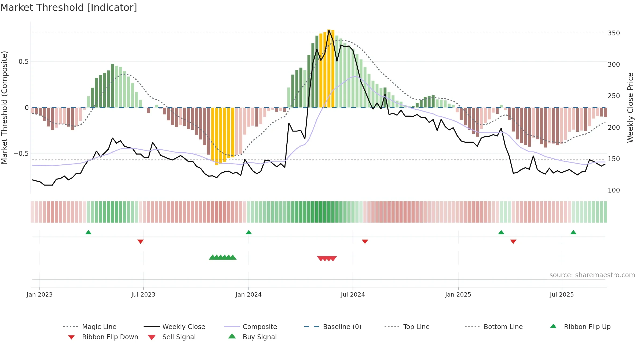Screen dimensions: 644x362
Task: Toggle the Bottom Line legend entry
Action: click(494, 327)
